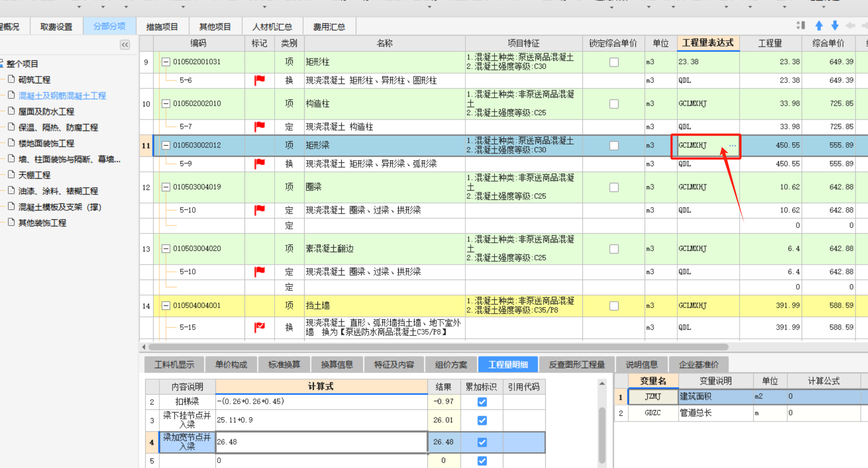Open the 反查图形工程量 bottom tab
Image resolution: width=868 pixels, height=468 pixels.
[577, 365]
